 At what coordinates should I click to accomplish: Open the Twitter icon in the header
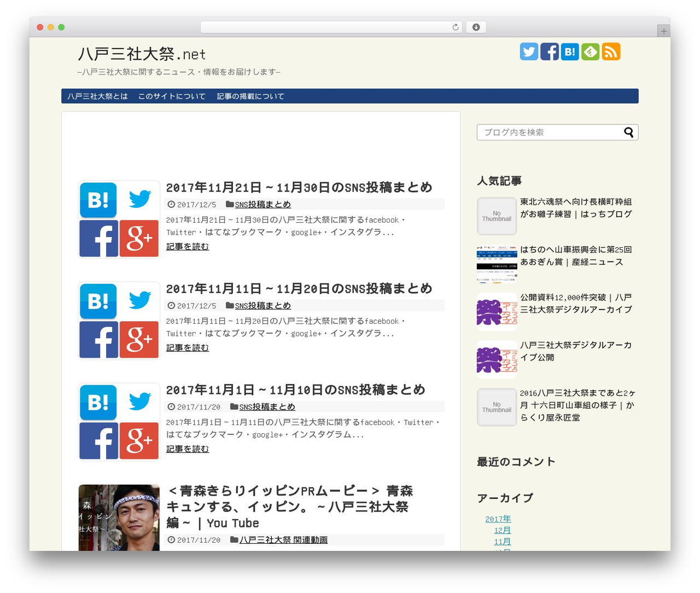[x=529, y=51]
